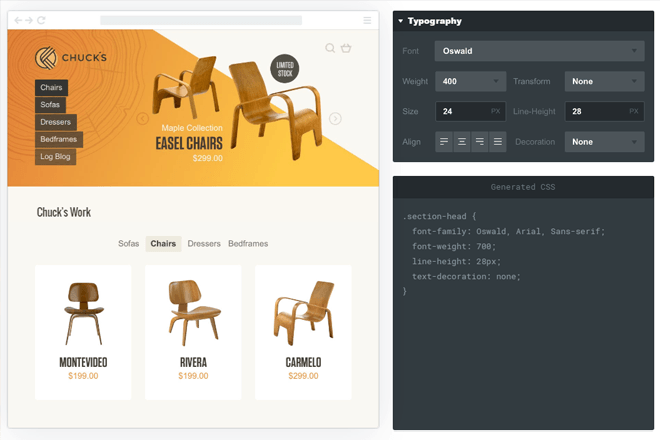Click the browser reload icon
The image size is (660, 440).
point(41,20)
